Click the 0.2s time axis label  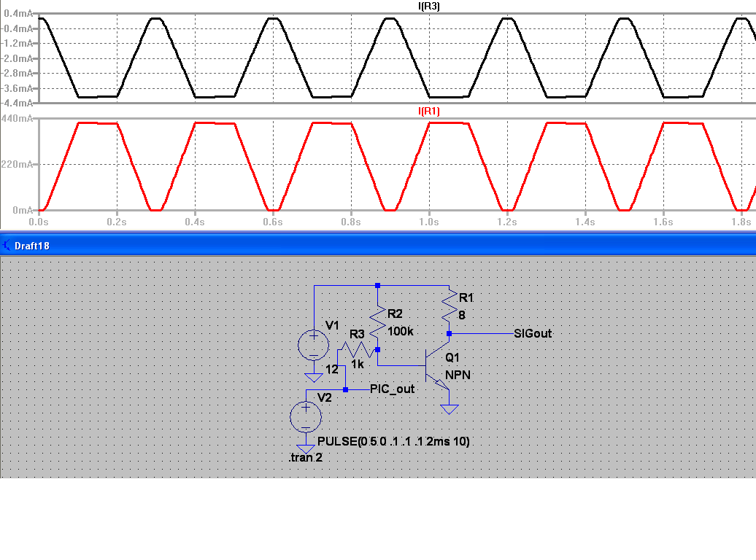[117, 222]
